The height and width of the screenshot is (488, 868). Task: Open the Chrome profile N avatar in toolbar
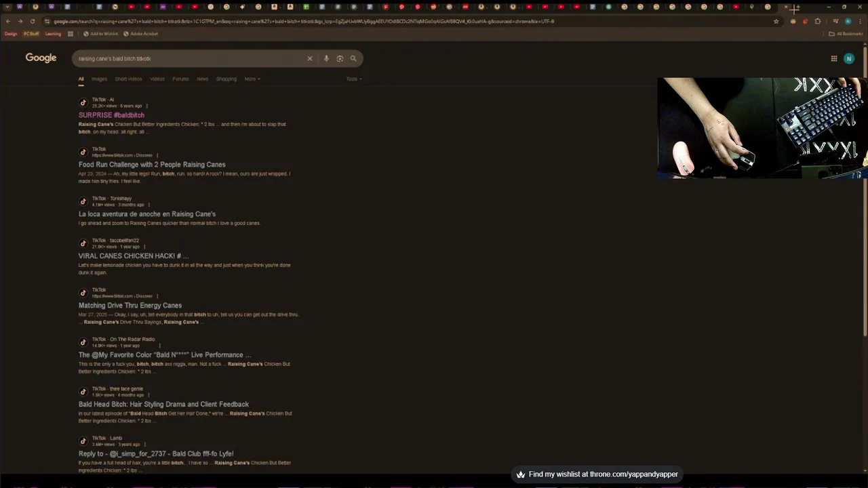point(848,21)
